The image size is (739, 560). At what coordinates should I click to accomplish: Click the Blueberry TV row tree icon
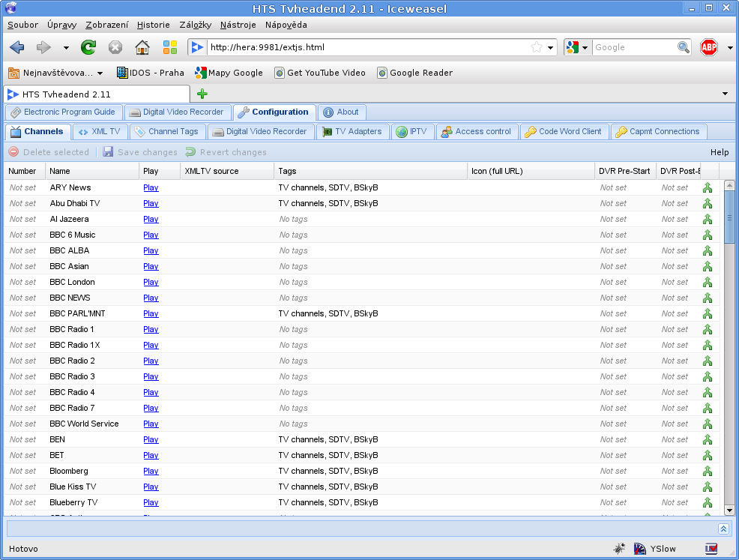[x=708, y=502]
